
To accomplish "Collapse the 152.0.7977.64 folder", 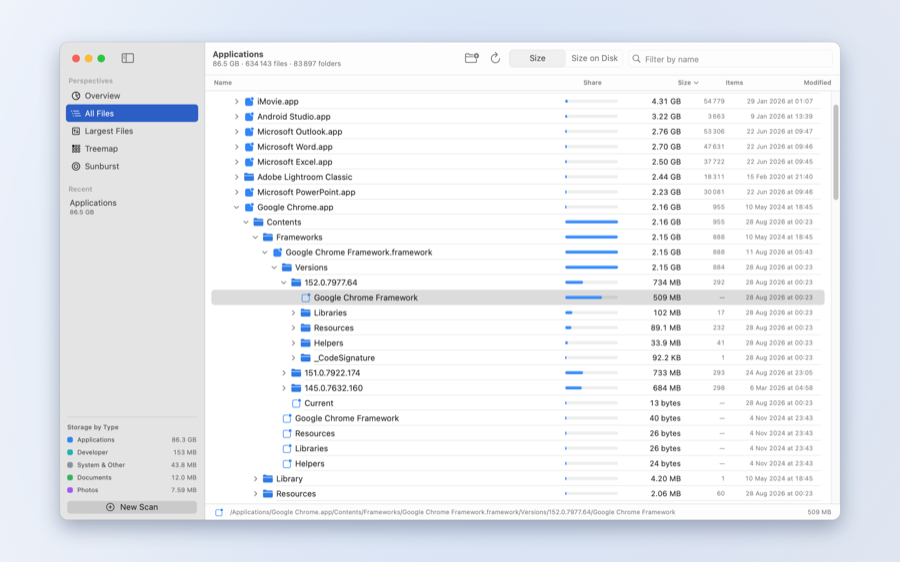I will pos(284,282).
